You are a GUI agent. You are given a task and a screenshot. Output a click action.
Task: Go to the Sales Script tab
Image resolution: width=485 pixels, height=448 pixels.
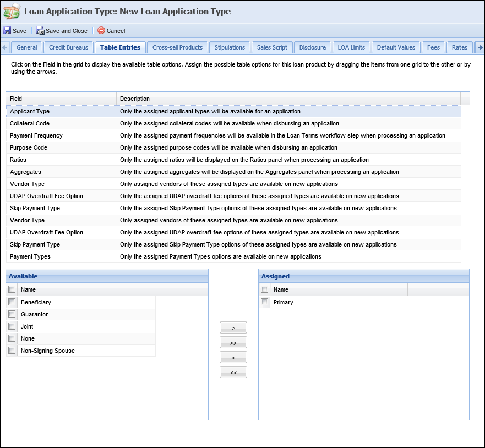(272, 48)
